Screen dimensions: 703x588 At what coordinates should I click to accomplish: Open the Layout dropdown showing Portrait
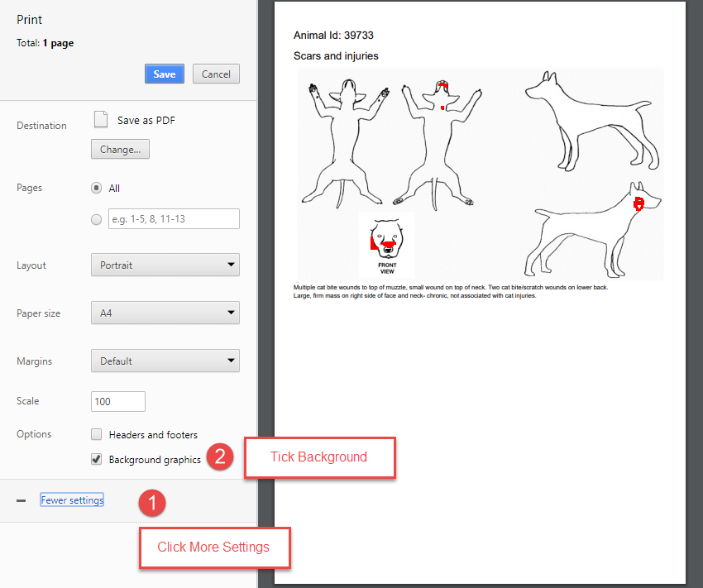(x=165, y=265)
